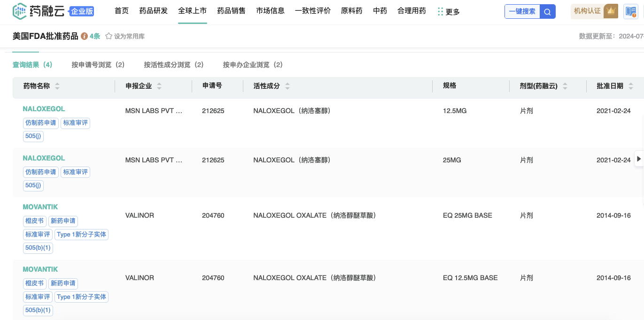Switch to 按申请号浏览 (2) tab
The height and width of the screenshot is (320, 644).
(x=98, y=65)
